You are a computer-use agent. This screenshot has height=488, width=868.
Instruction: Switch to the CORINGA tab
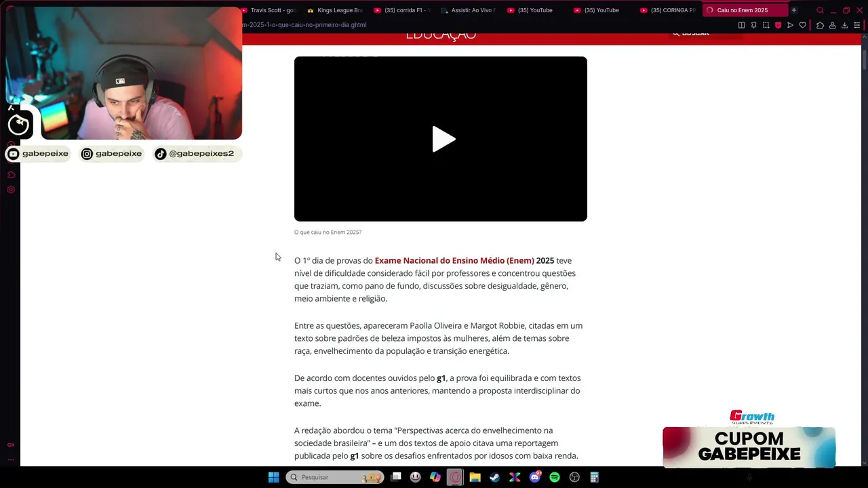[668, 10]
